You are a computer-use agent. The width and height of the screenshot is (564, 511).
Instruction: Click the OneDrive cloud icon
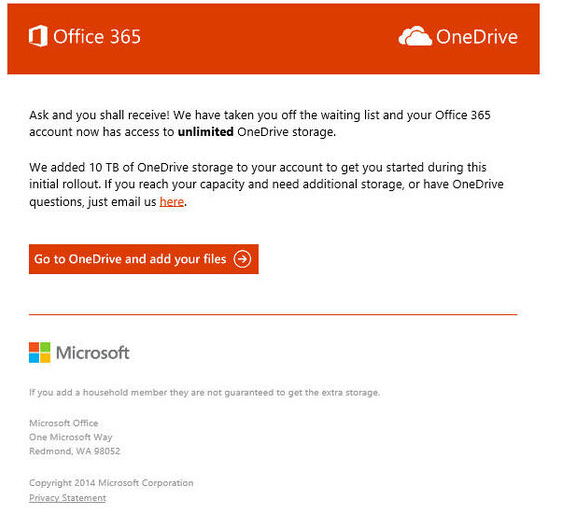[x=415, y=36]
